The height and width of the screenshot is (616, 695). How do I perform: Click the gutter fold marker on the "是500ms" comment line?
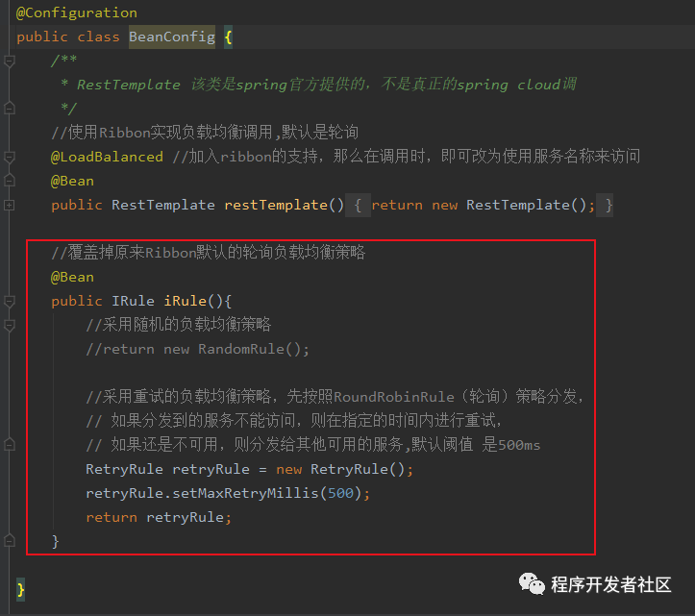pyautogui.click(x=10, y=445)
